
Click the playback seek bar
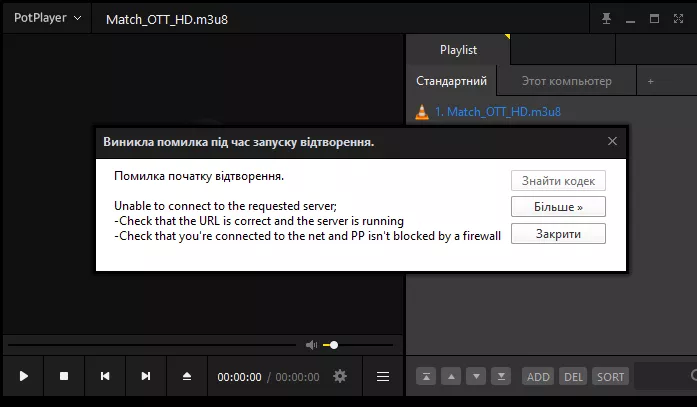click(152, 345)
